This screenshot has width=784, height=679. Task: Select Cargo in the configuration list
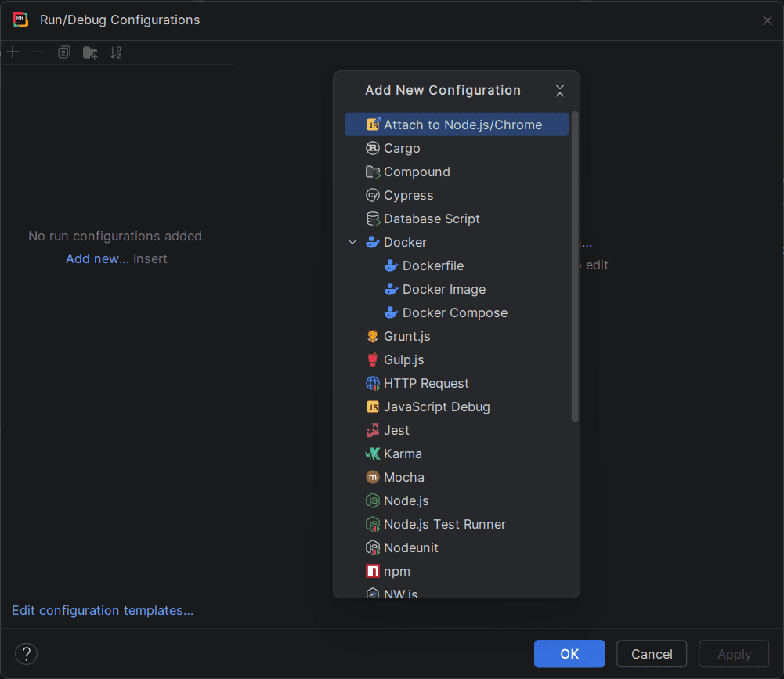pos(402,148)
